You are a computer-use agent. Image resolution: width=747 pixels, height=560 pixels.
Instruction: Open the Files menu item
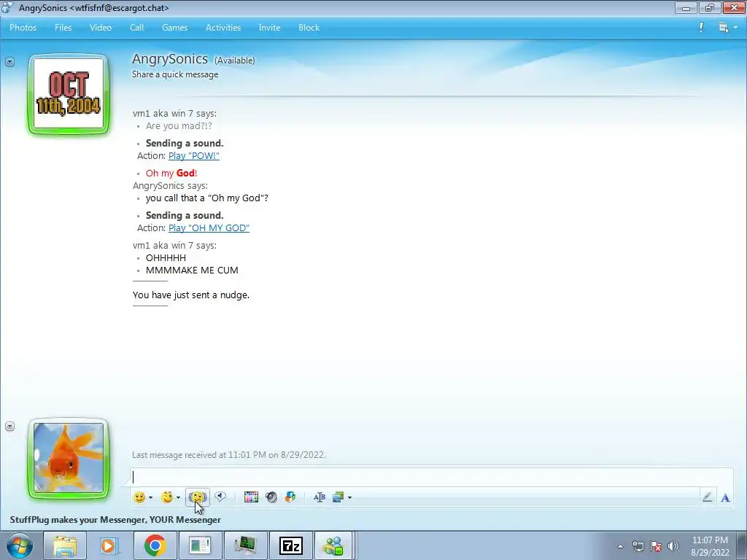pos(63,28)
